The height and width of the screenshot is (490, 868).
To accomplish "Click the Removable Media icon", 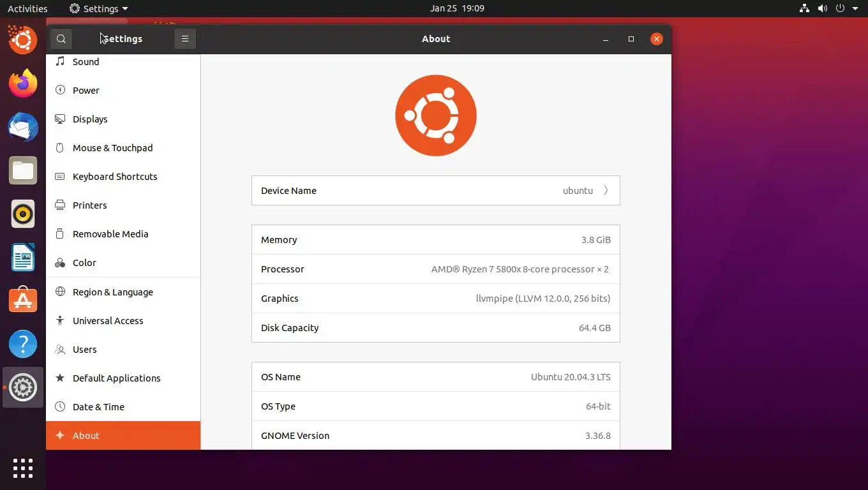I will click(60, 234).
